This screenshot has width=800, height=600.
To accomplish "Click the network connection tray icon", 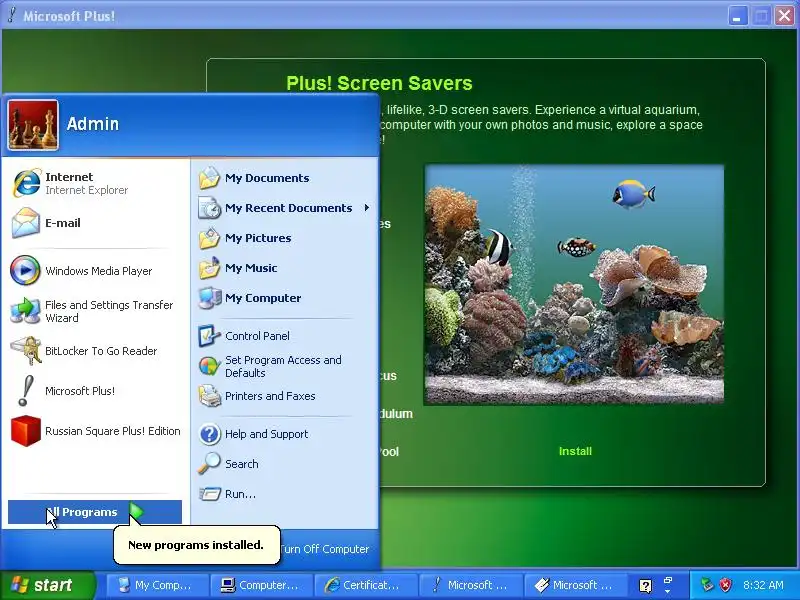I will (x=707, y=585).
